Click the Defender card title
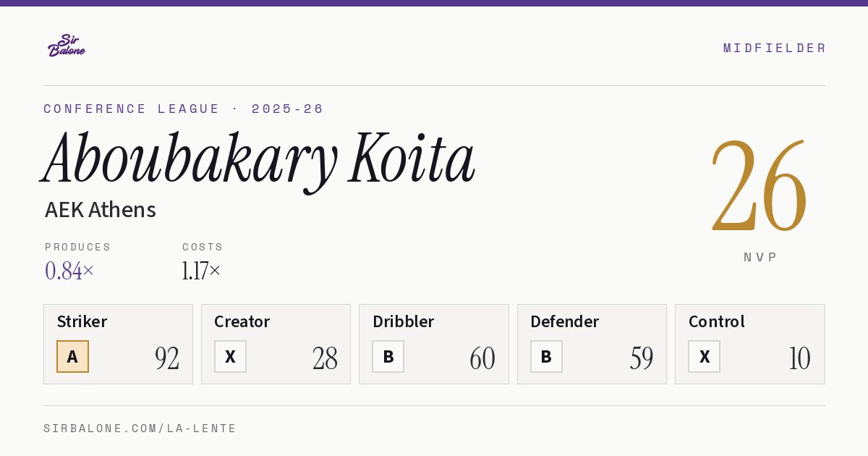The width and height of the screenshot is (868, 456). (x=564, y=321)
